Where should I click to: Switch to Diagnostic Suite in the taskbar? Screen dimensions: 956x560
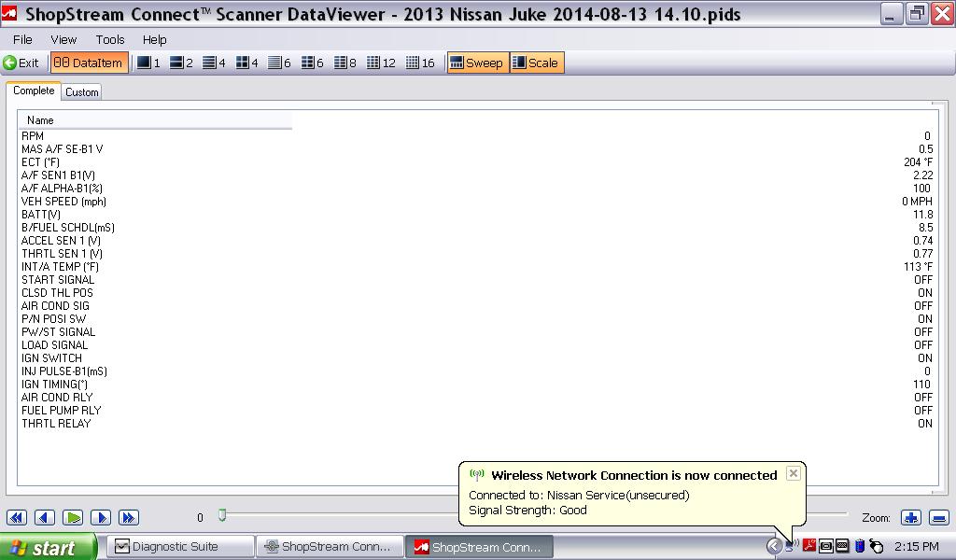181,547
